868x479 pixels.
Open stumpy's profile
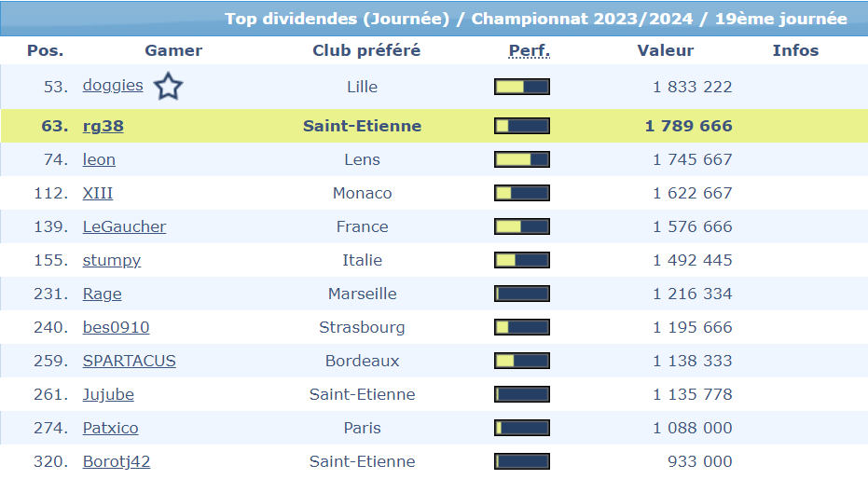pyautogui.click(x=112, y=260)
